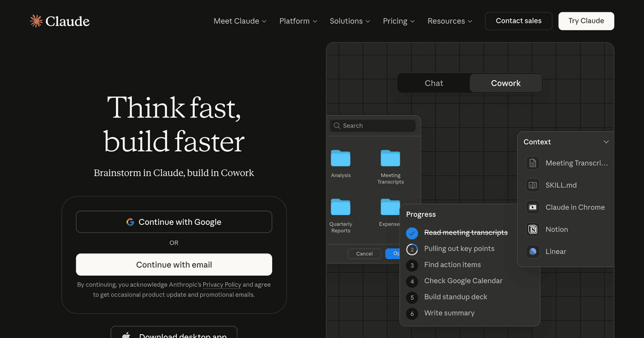
Task: Click the book icon beside SKILL.md
Action: click(533, 185)
